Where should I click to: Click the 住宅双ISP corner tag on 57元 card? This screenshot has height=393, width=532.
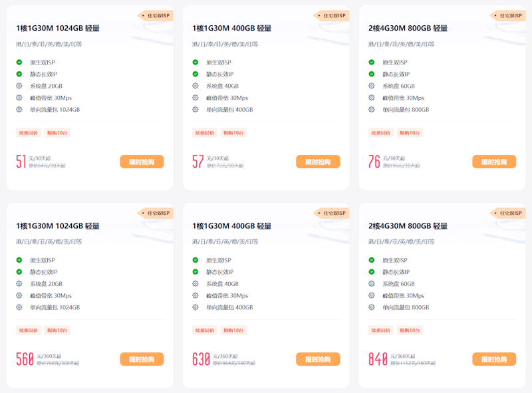332,15
